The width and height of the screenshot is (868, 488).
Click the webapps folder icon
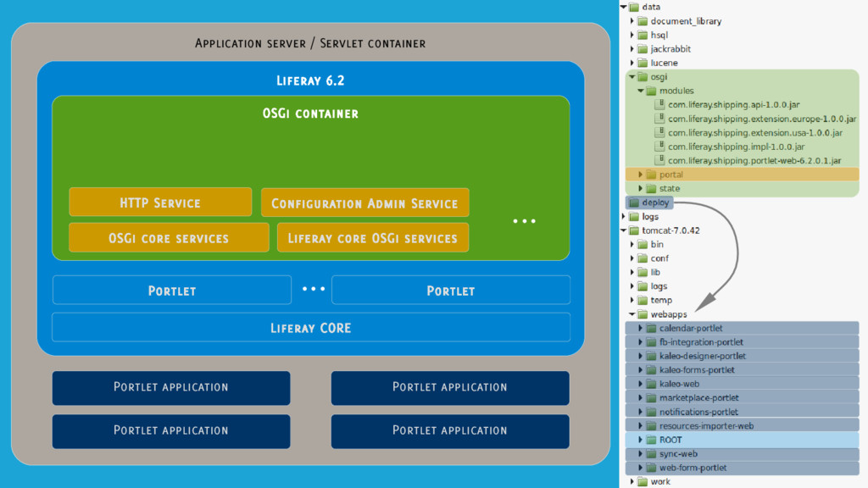tap(643, 314)
